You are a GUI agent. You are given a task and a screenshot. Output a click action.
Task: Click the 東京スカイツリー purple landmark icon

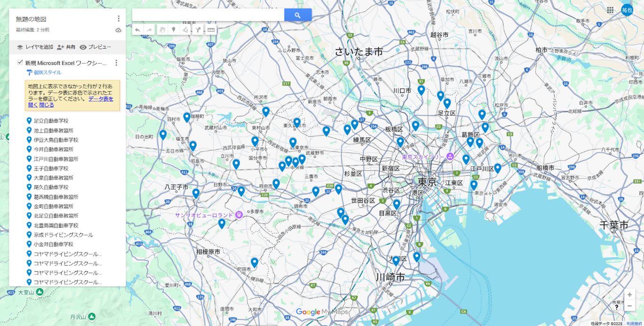pyautogui.click(x=450, y=156)
